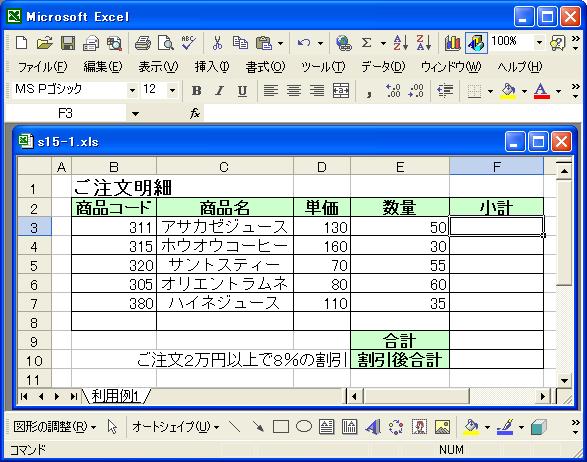587x462 pixels.
Task: Open the font name dropdown
Action: 132,91
